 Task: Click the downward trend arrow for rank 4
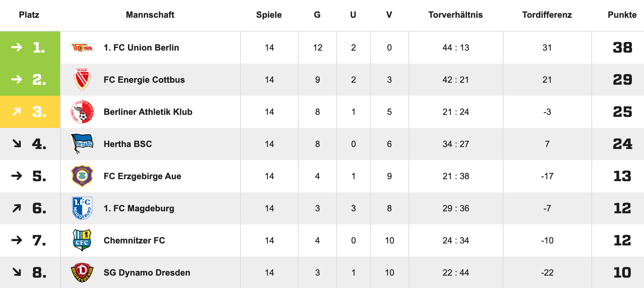[x=17, y=144]
